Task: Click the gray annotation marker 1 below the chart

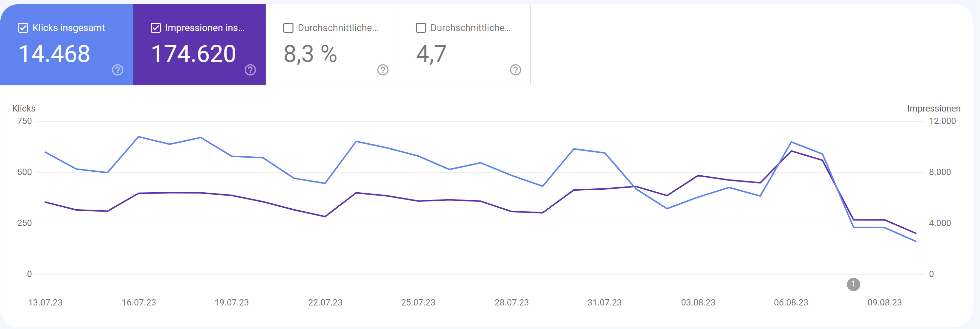Action: pyautogui.click(x=853, y=284)
